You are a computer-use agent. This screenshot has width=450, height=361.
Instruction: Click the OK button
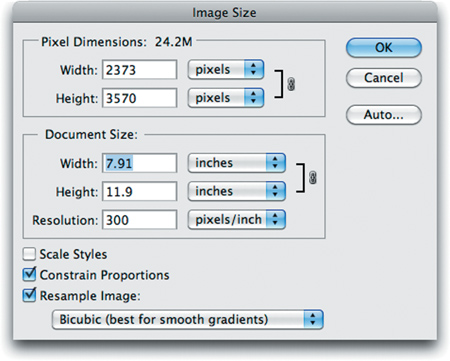384,48
